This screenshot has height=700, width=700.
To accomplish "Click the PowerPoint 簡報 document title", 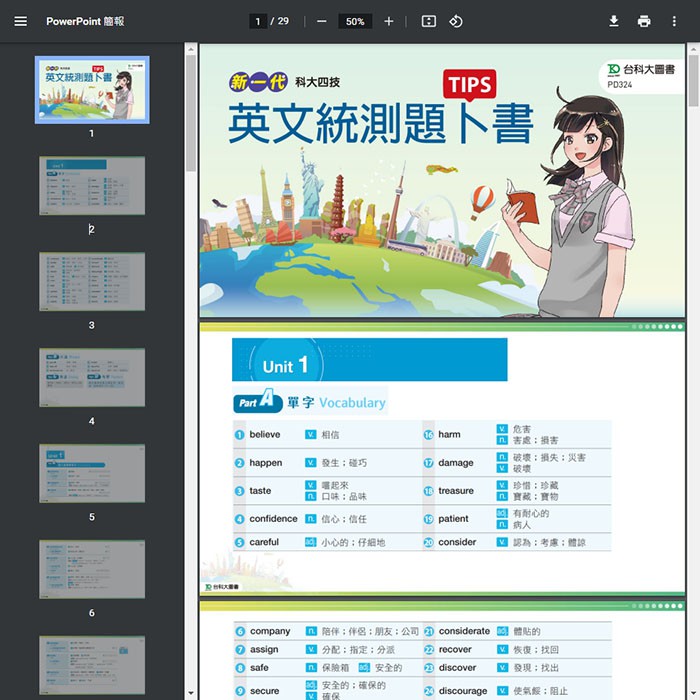I will [85, 21].
